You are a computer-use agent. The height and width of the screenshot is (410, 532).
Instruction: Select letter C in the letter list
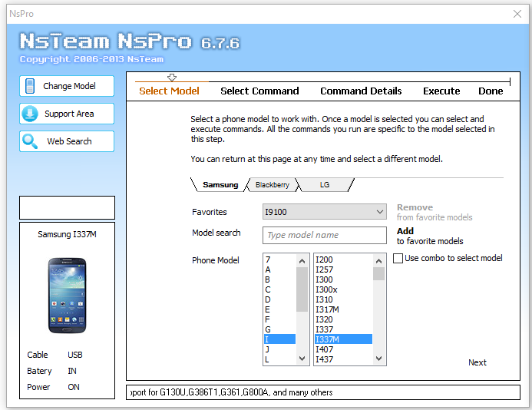(279, 289)
